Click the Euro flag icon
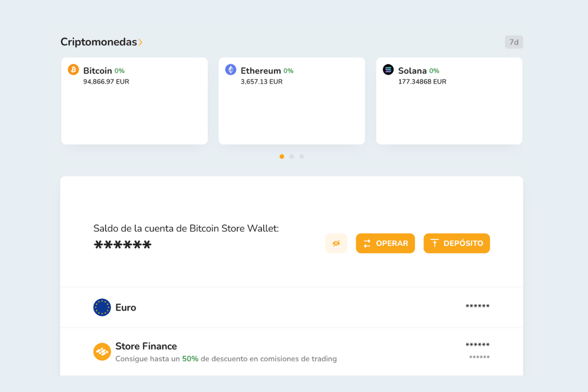This screenshot has height=392, width=588. tap(102, 307)
